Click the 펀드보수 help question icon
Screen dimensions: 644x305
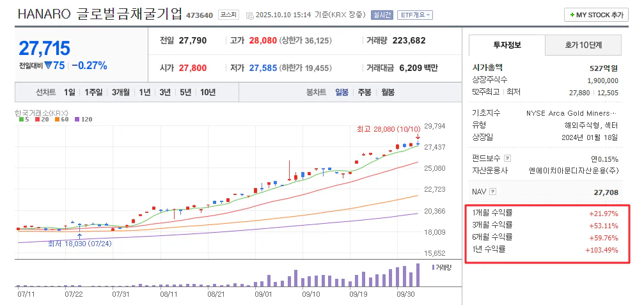pyautogui.click(x=507, y=158)
